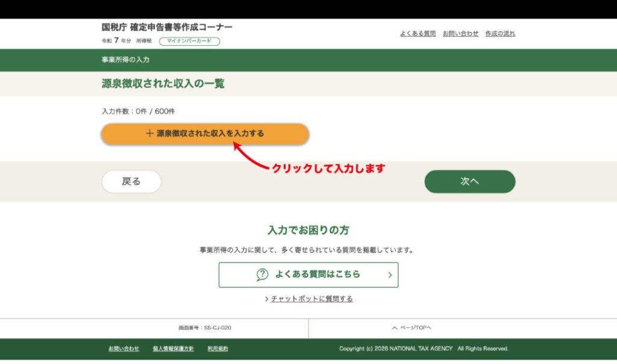Go back with the 戻る button
The image size is (617, 364).
click(131, 181)
